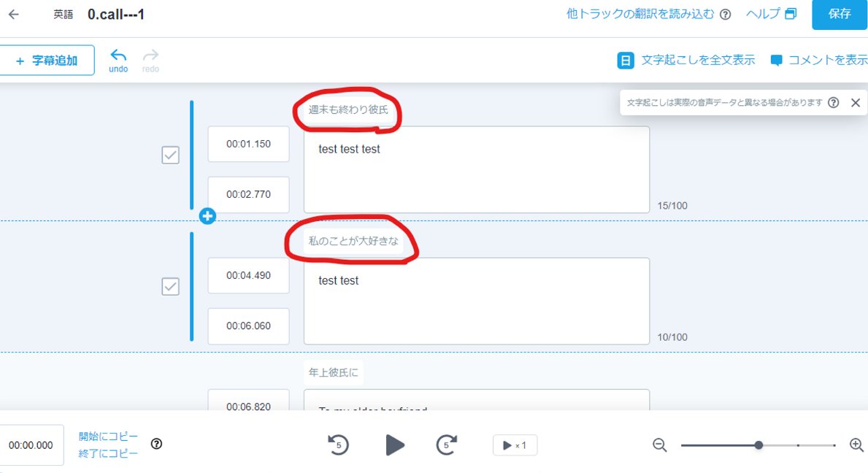Click the zoom out magnifier icon
868x473 pixels.
pos(659,445)
